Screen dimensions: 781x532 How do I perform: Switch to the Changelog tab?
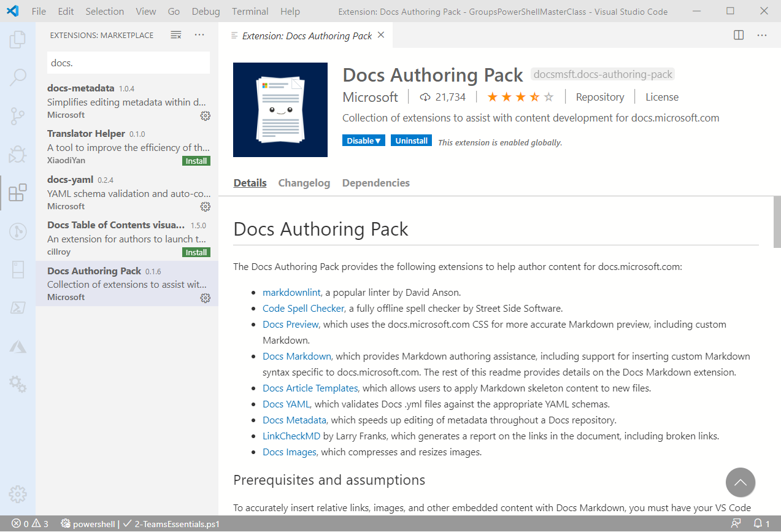pyautogui.click(x=304, y=183)
